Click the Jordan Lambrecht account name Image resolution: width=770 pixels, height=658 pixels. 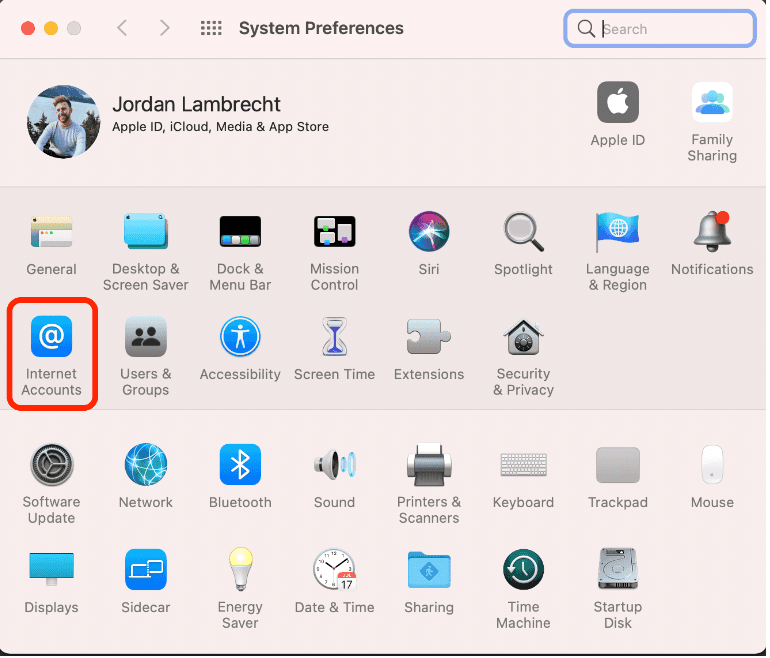[x=196, y=104]
